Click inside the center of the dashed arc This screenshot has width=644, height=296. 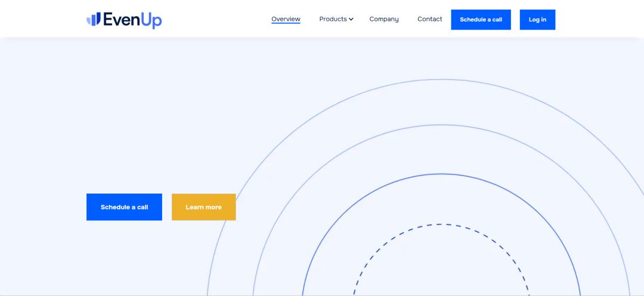tap(441, 268)
